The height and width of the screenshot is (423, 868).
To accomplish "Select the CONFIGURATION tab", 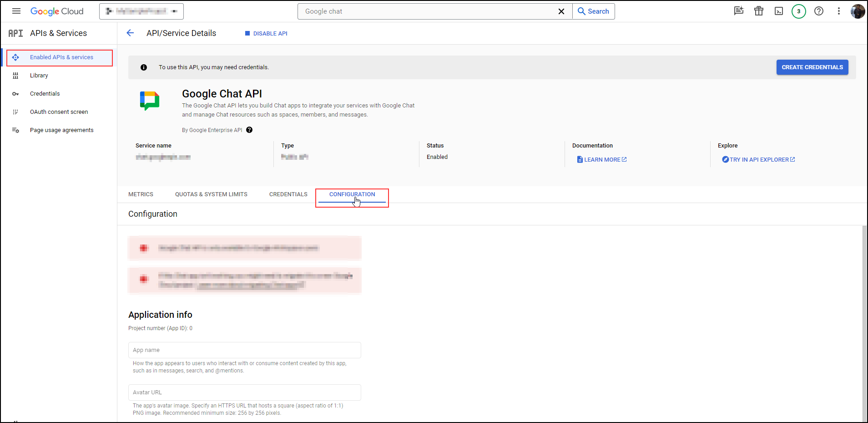I will coord(352,195).
